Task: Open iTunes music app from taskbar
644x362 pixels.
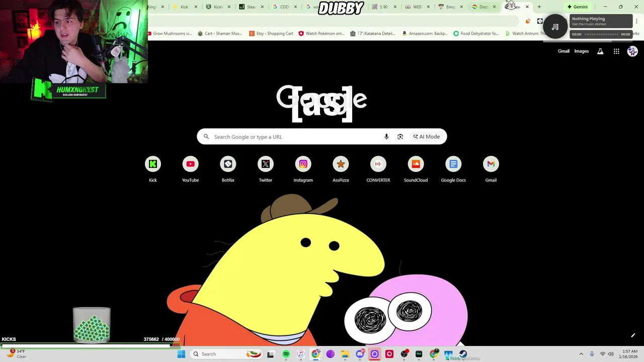Action: click(x=300, y=354)
